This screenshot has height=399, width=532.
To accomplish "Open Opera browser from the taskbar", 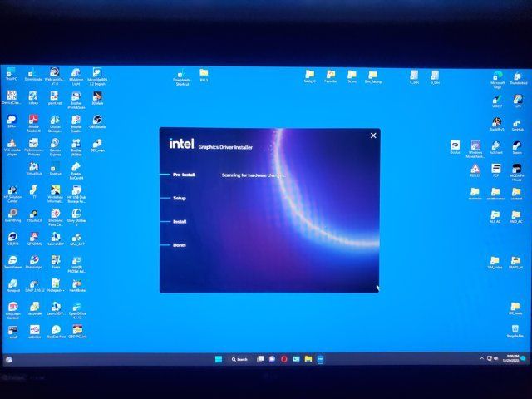I will tap(284, 359).
